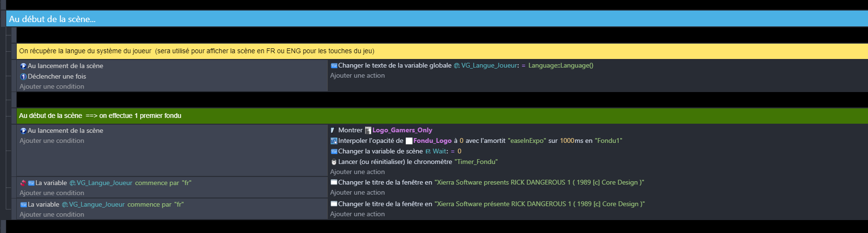
Task: Select the 'Au début de la scène...' blue group header
Action: tap(53, 19)
